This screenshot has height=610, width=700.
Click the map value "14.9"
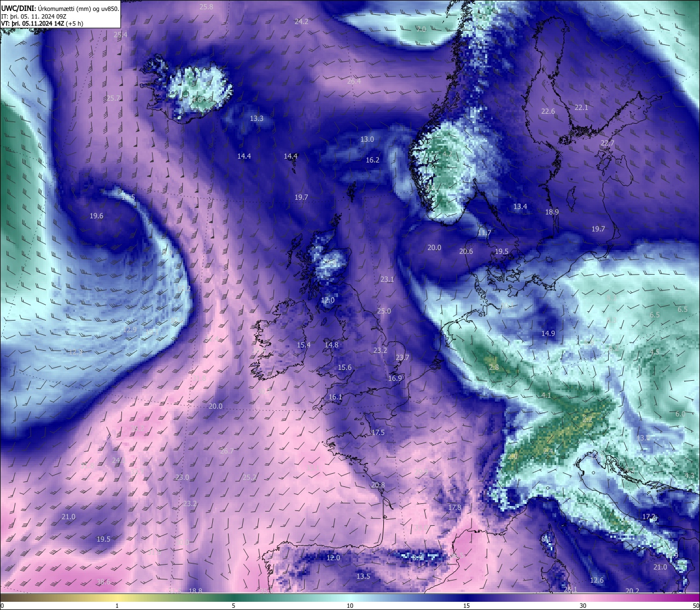[x=548, y=333]
